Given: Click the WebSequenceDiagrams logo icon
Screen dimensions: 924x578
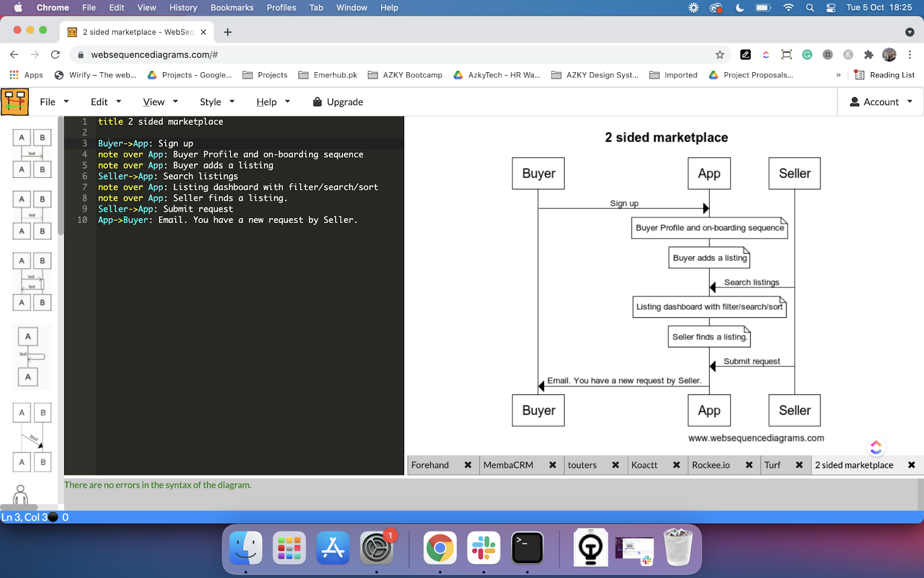Looking at the screenshot, I should 15,102.
